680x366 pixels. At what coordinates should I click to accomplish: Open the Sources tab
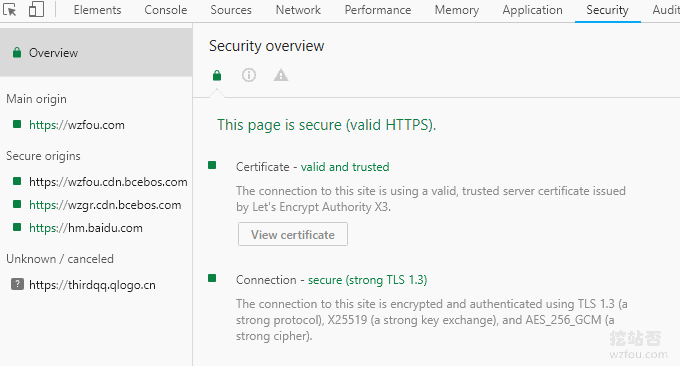tap(231, 10)
